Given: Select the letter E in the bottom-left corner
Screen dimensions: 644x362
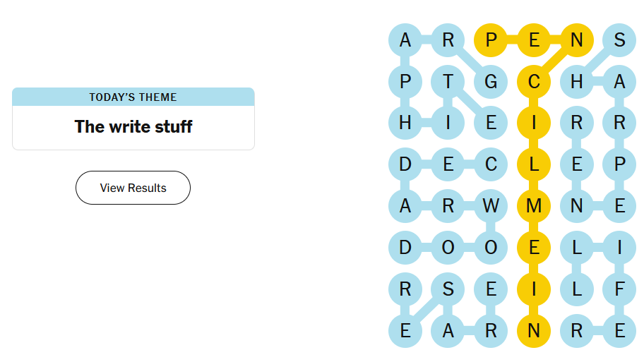Looking at the screenshot, I should 405,330.
